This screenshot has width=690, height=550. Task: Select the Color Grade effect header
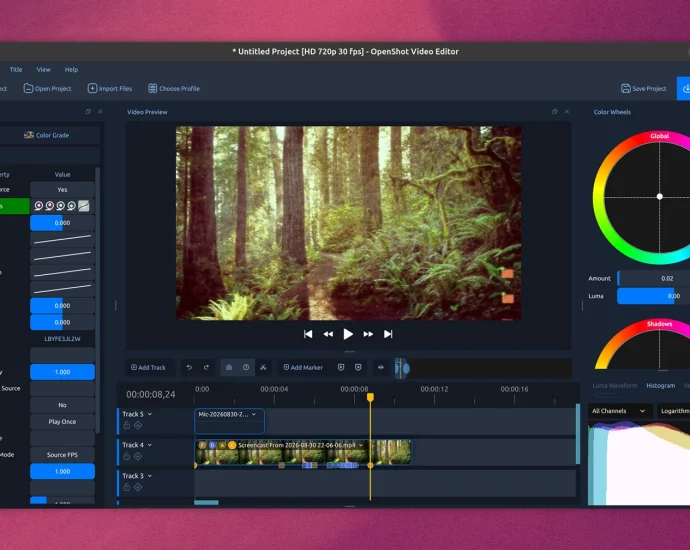click(x=47, y=135)
